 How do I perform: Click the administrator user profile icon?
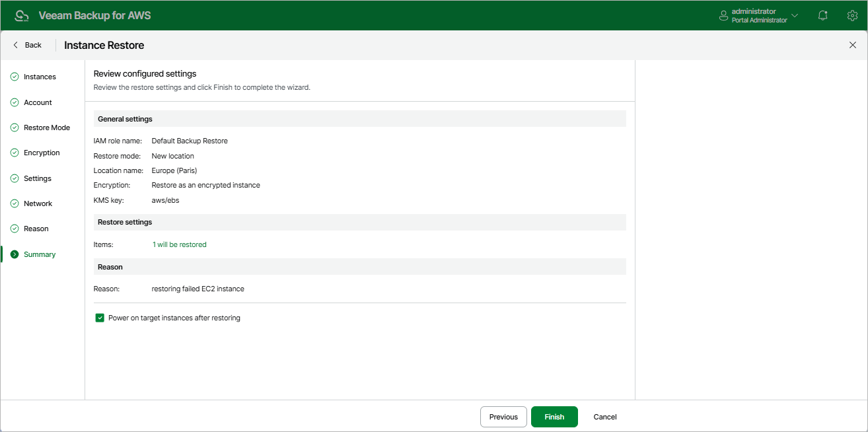pyautogui.click(x=723, y=15)
